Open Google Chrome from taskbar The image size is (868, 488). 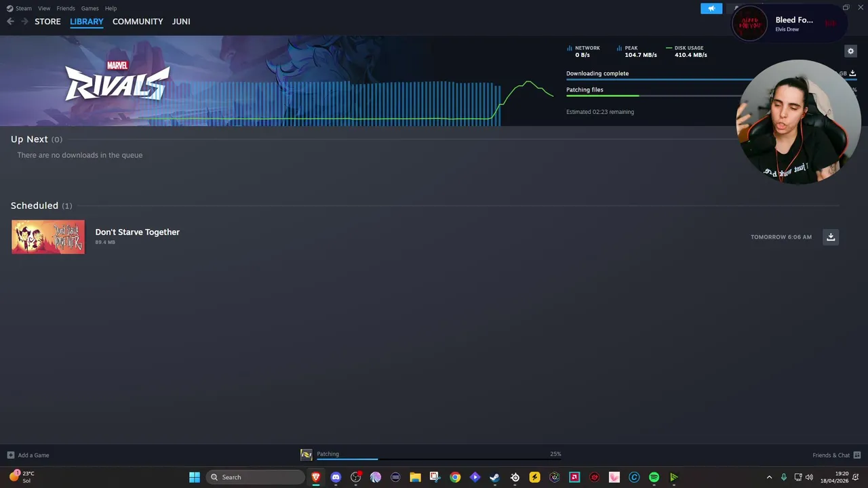pos(455,477)
